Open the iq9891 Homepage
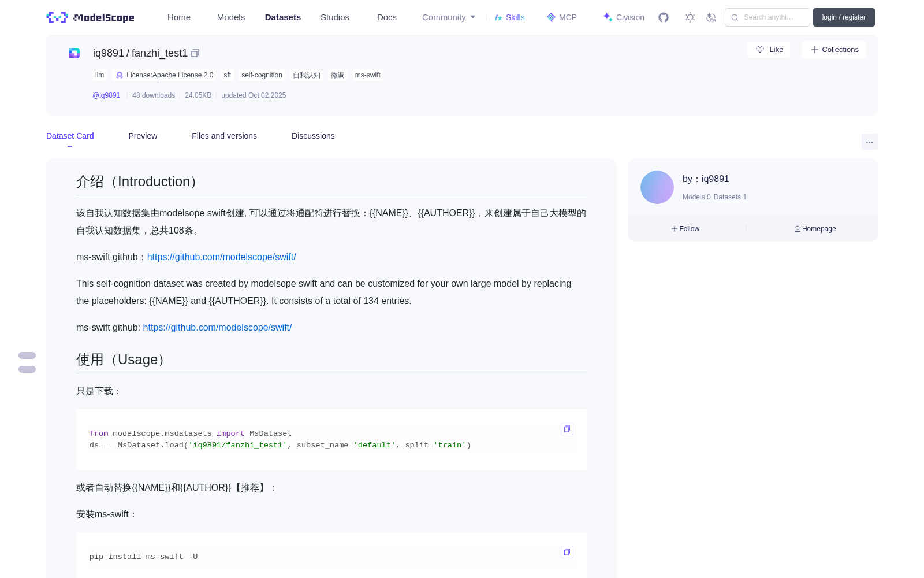 (x=815, y=229)
